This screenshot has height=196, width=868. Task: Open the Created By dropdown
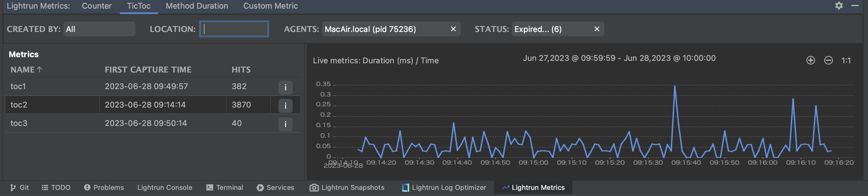(99, 29)
